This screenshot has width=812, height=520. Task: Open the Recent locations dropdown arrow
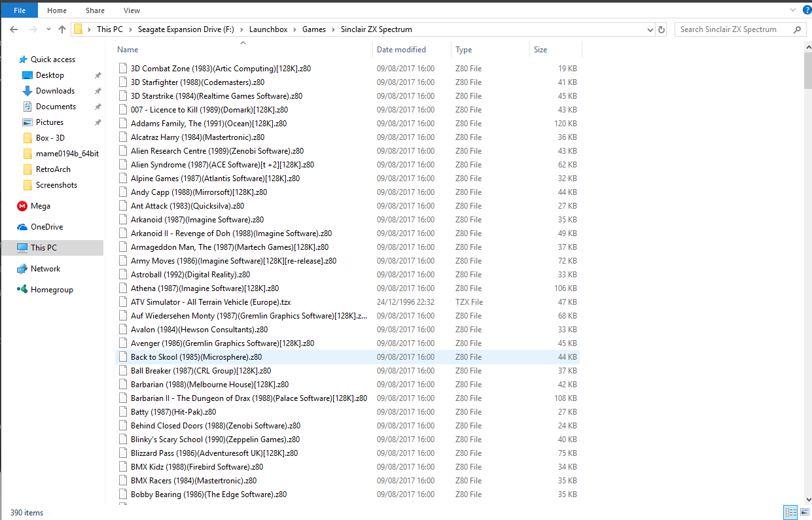point(48,29)
